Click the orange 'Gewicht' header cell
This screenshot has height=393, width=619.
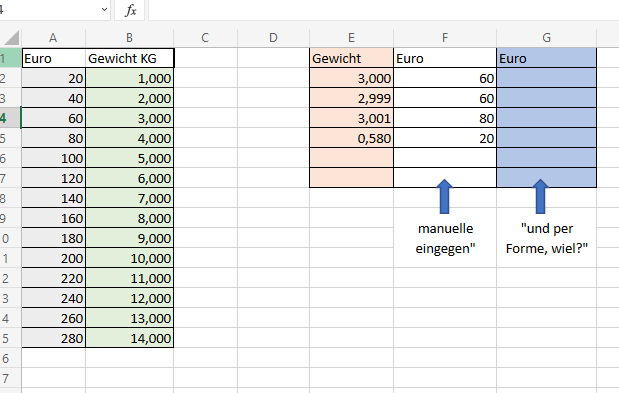tap(351, 58)
